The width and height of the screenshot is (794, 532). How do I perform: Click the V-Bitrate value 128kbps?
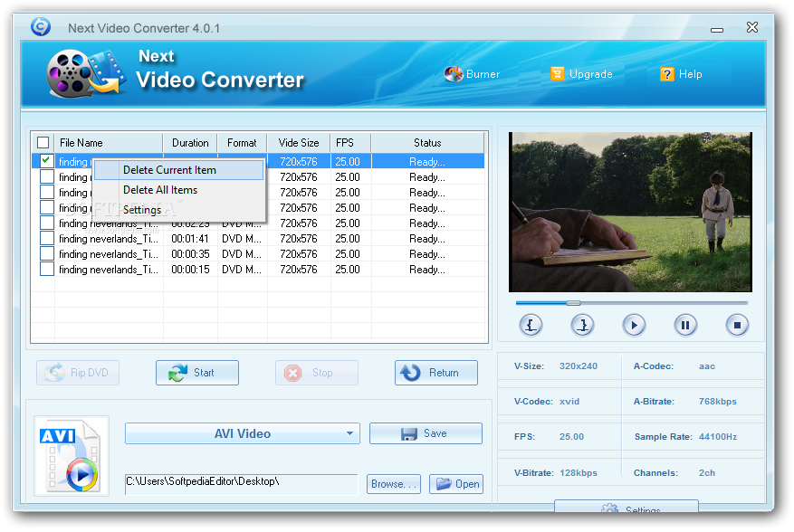coord(579,473)
